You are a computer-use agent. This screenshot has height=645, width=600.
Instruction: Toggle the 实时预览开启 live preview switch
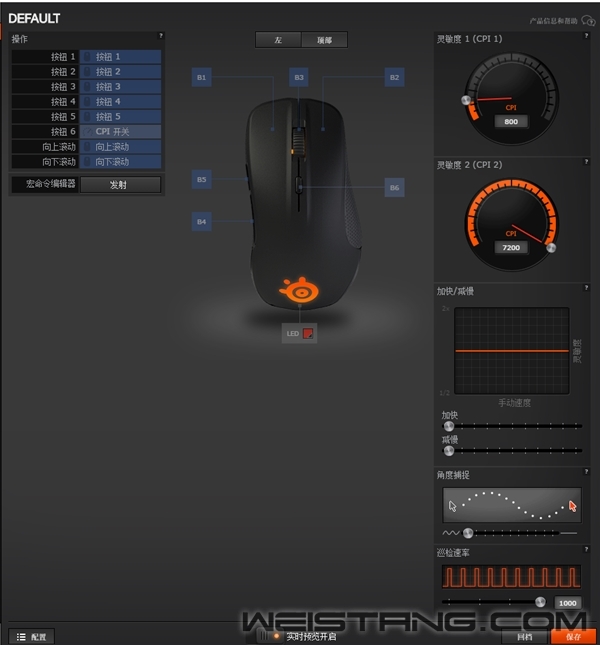[x=269, y=636]
